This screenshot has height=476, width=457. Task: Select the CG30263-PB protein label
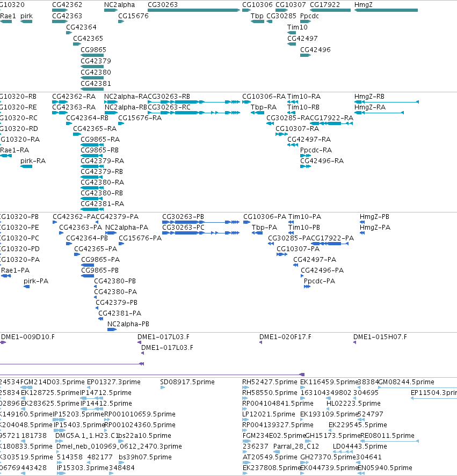click(x=183, y=217)
